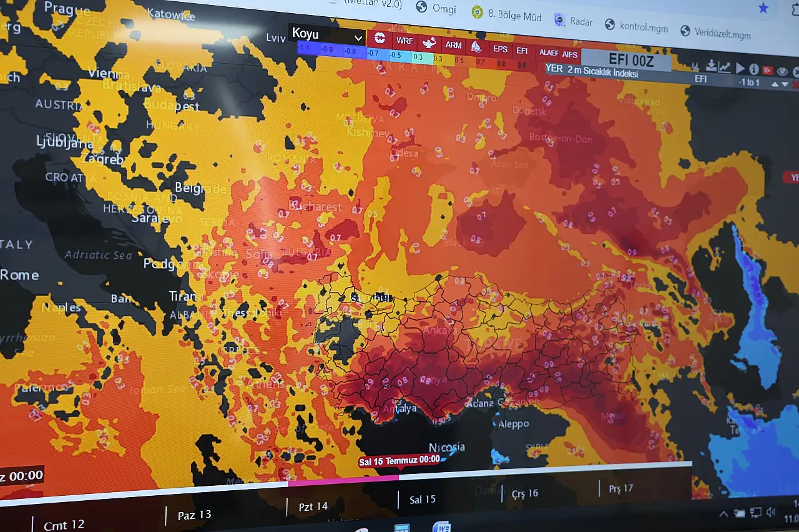Click the -1 to 1 range value
Screen dimensions: 799x532
pos(748,82)
